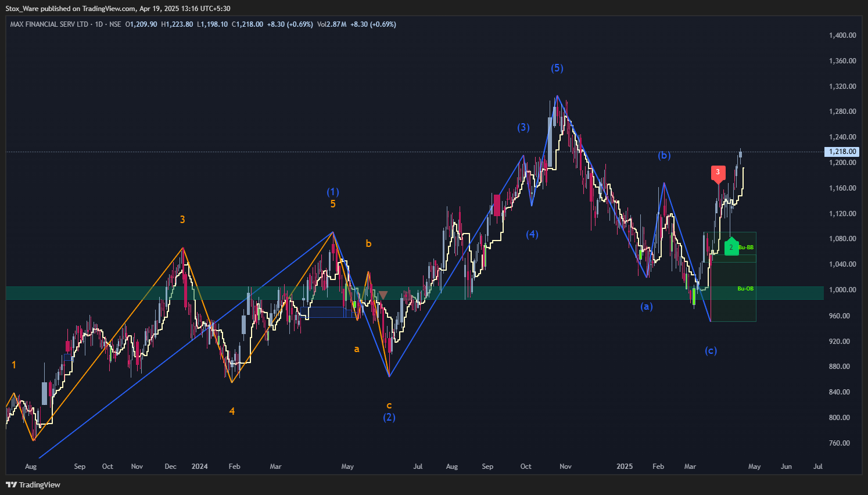Select the green signal marker labeled 2
868x495 pixels.
(x=731, y=246)
